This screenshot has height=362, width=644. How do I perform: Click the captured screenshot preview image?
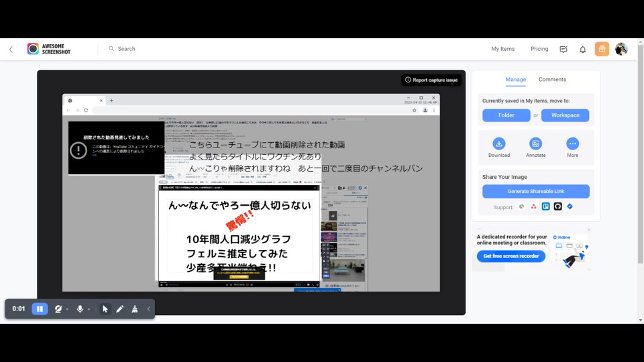click(251, 192)
